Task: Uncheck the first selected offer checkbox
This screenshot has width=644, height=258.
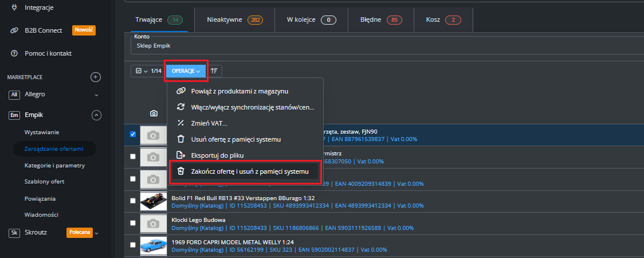Action: coord(133,135)
